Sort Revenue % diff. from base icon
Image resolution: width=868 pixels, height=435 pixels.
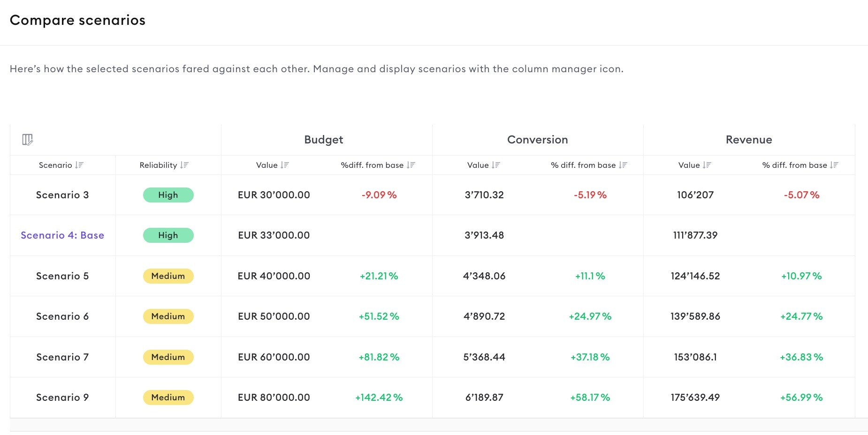coord(834,165)
